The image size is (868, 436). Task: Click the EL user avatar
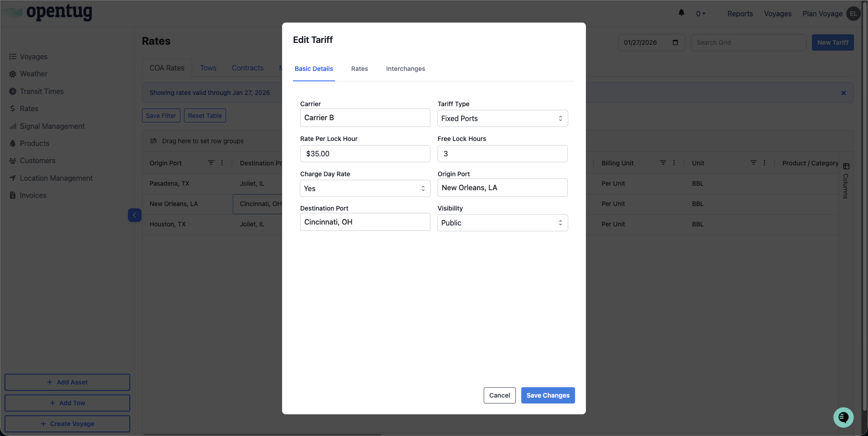(853, 14)
